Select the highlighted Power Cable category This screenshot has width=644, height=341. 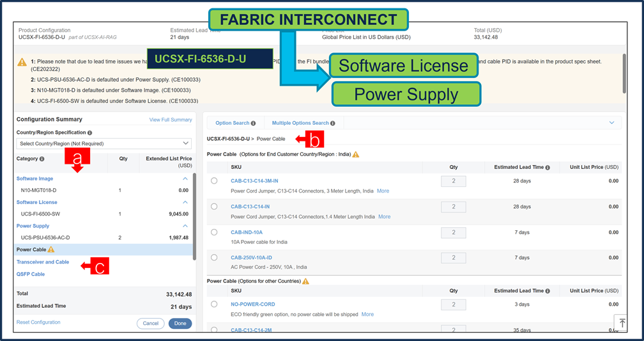pyautogui.click(x=103, y=250)
